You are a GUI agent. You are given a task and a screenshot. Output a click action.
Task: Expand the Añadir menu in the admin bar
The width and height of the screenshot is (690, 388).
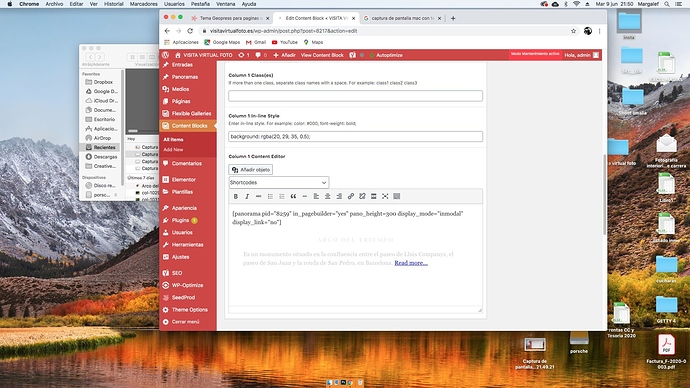284,55
